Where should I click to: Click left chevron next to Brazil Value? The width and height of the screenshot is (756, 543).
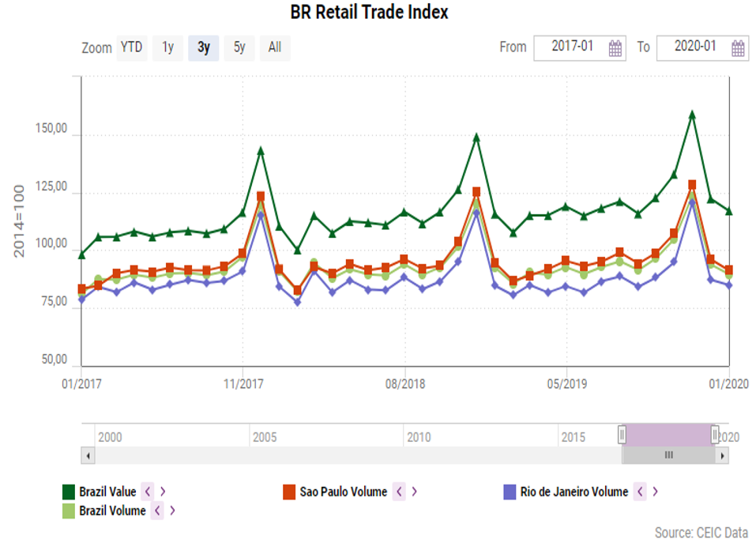[x=148, y=492]
